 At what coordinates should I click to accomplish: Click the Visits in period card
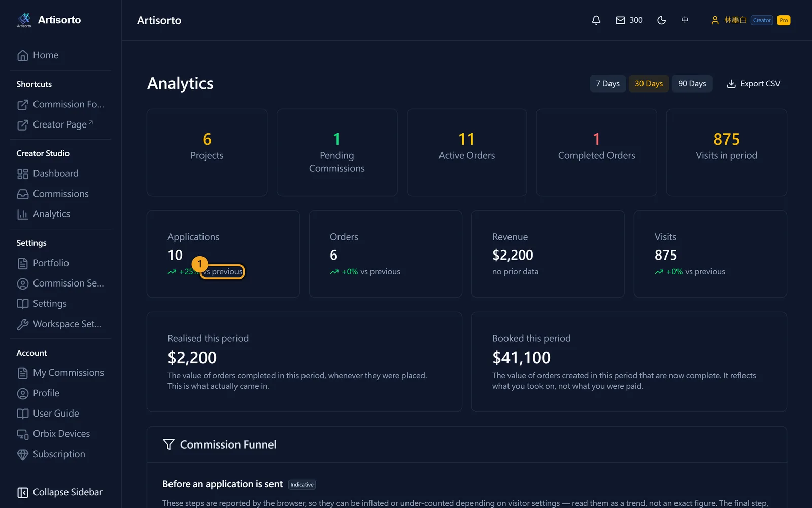tap(727, 152)
